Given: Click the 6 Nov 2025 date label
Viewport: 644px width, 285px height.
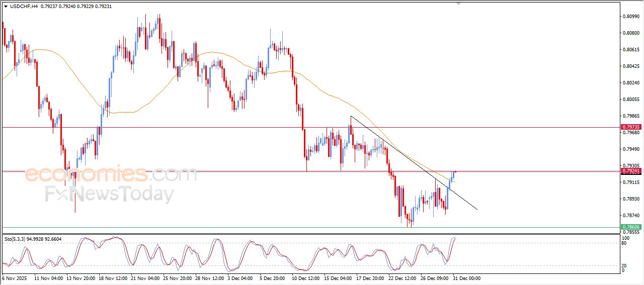Looking at the screenshot, I should [x=15, y=278].
